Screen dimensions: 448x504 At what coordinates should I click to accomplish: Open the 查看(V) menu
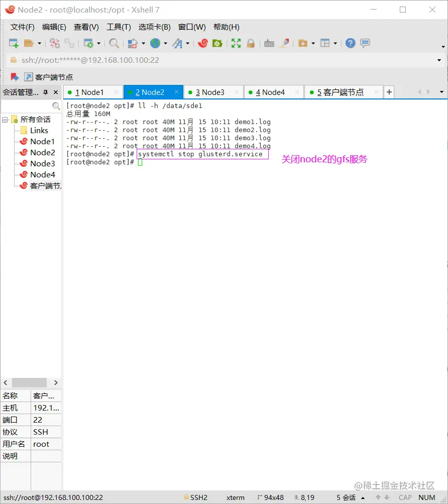pos(86,27)
